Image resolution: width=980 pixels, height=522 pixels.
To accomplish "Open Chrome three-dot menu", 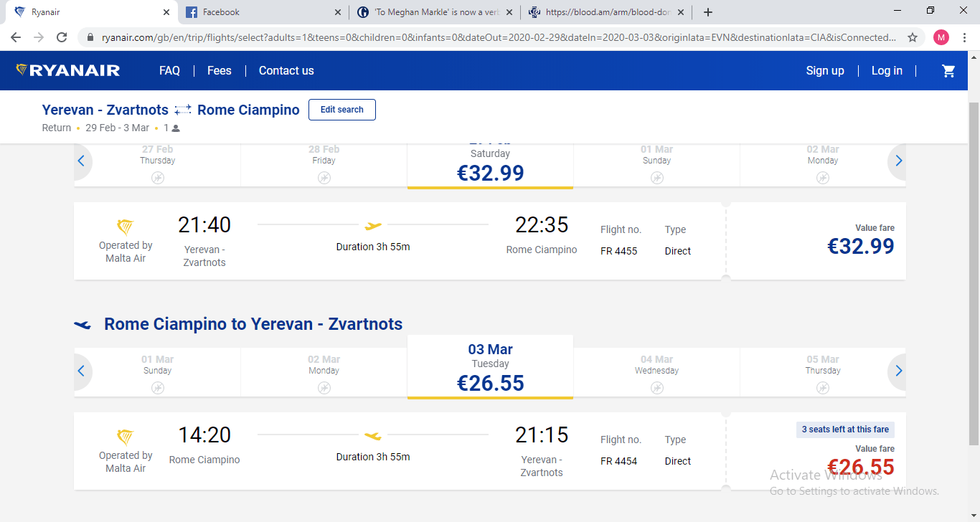I will [965, 37].
